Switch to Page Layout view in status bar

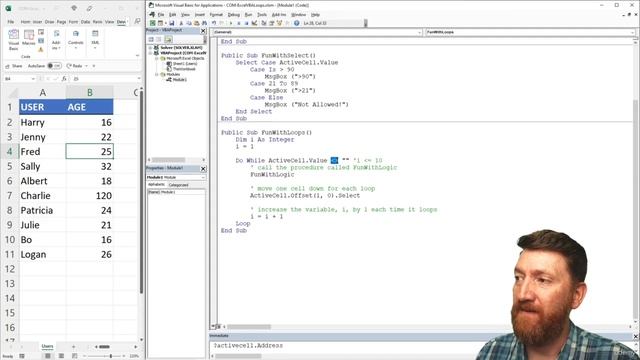(61, 356)
